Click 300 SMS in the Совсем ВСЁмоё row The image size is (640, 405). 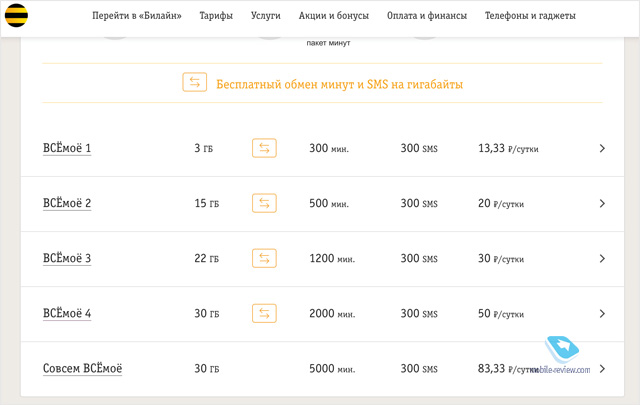(x=419, y=369)
